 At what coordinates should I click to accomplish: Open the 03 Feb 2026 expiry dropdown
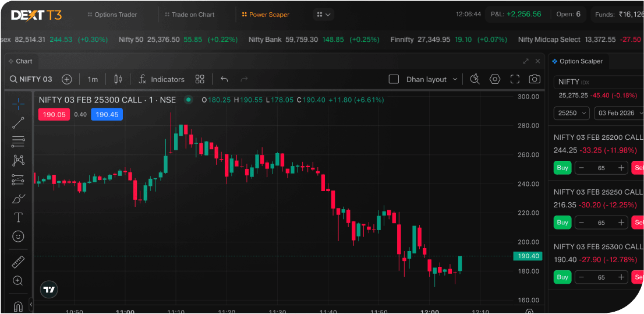coord(618,113)
